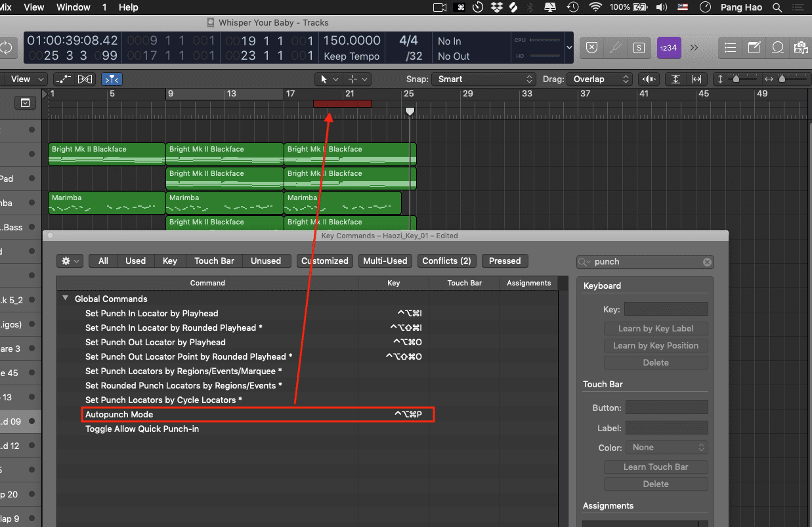Viewport: 812px width, 527px height.
Task: Click Learn by Key Label button
Action: pos(656,328)
